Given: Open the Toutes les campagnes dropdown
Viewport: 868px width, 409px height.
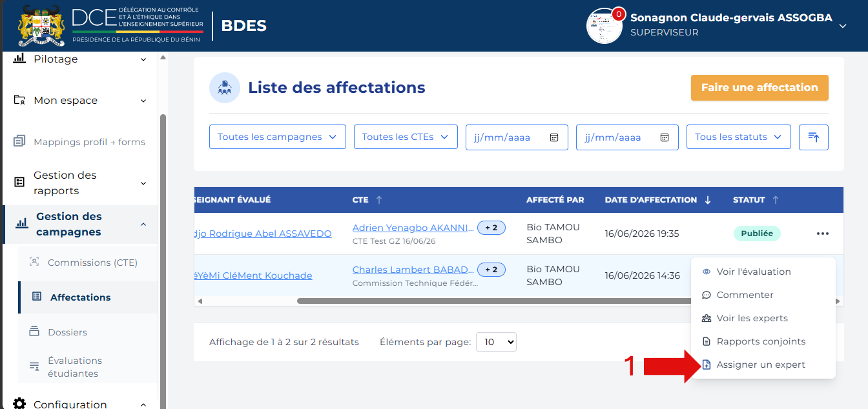Looking at the screenshot, I should 278,137.
